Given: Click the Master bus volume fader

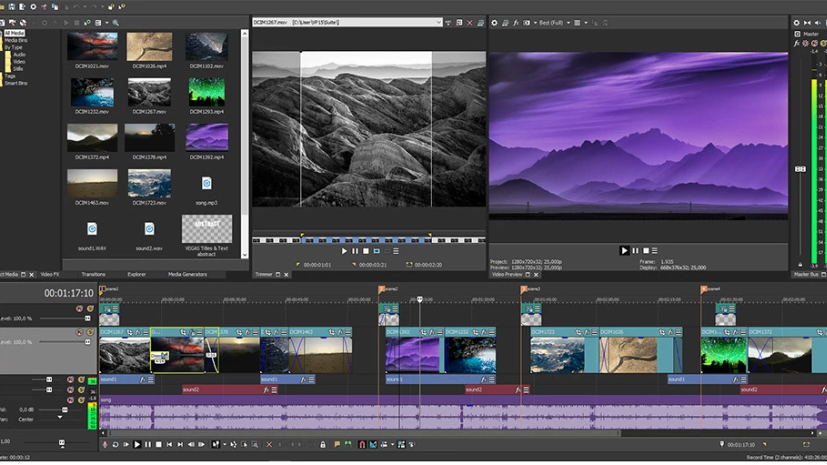Looking at the screenshot, I should [x=800, y=170].
